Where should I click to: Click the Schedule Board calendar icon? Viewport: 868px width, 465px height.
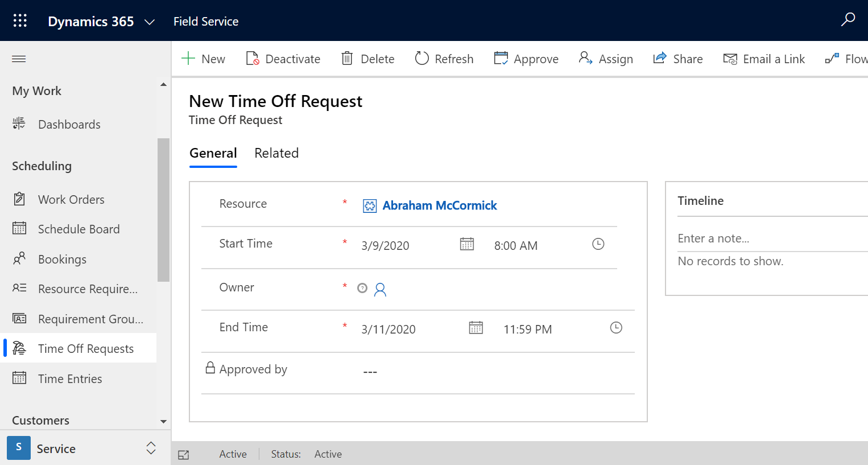pyautogui.click(x=19, y=228)
